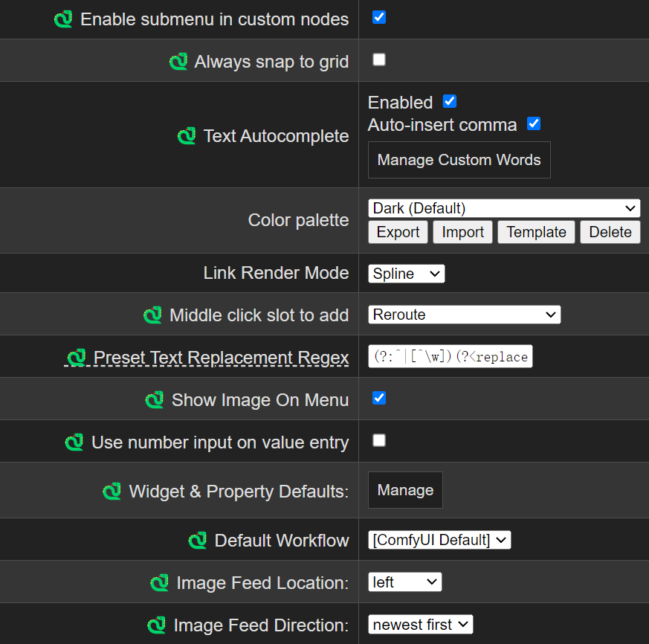Click the Preset Text Replacement Regex field
Screen dimensions: 649x644
point(450,357)
